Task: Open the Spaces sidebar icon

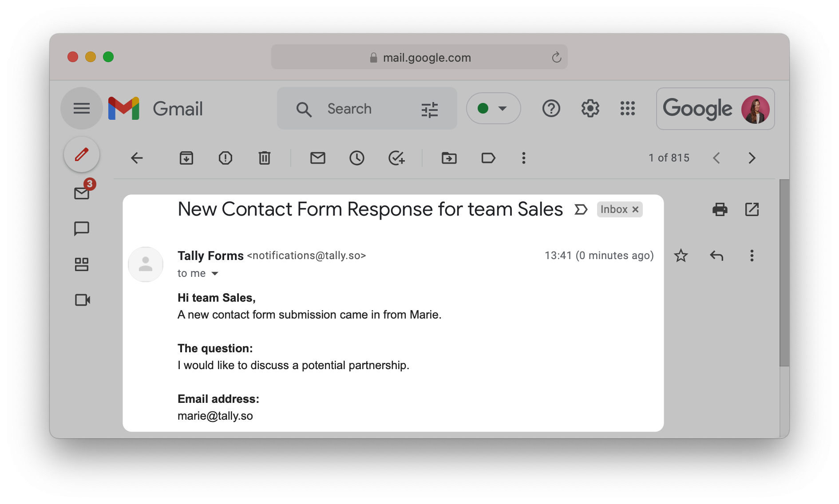Action: pyautogui.click(x=82, y=264)
